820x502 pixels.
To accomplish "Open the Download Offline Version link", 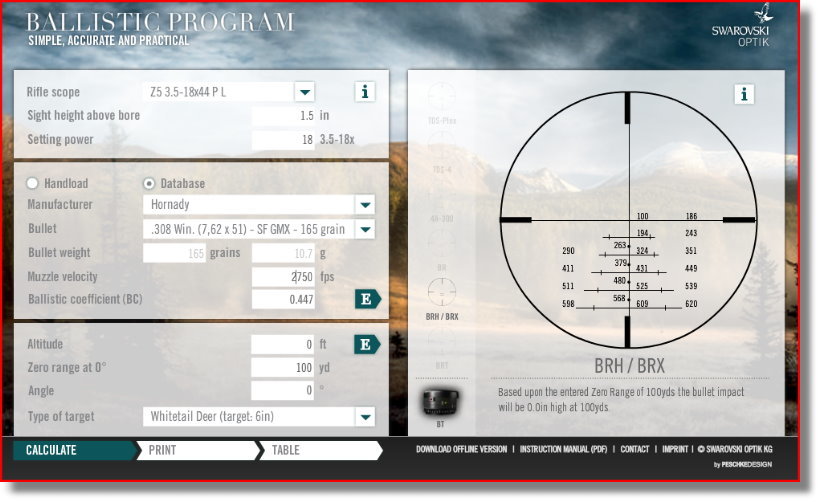I will tap(461, 449).
